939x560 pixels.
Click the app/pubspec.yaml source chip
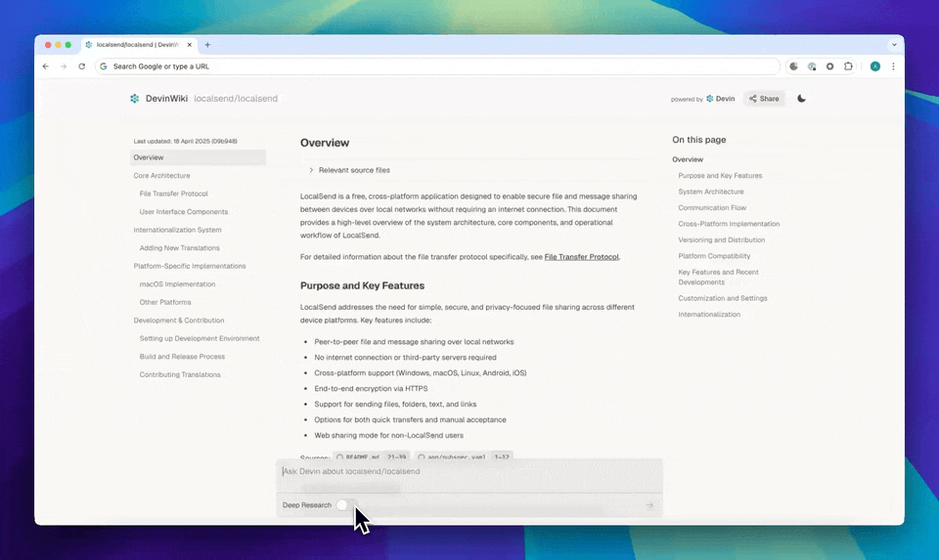pyautogui.click(x=464, y=456)
